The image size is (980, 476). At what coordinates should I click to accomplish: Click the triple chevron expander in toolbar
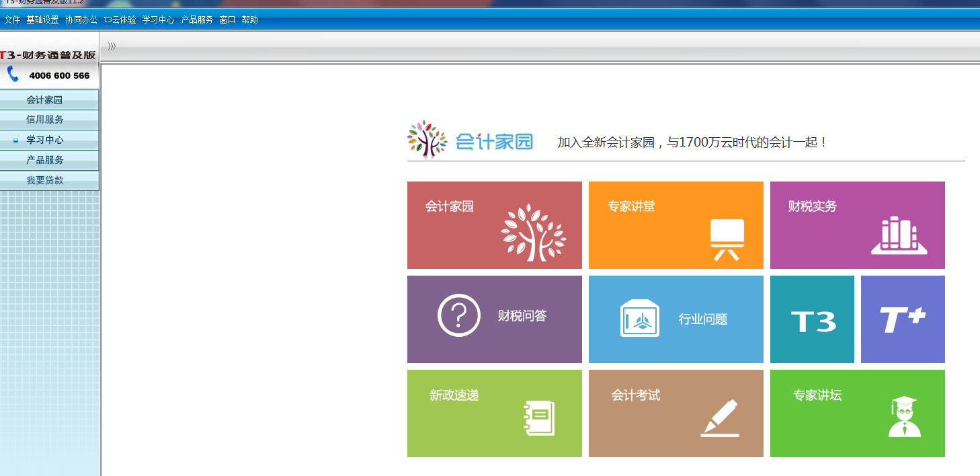tap(112, 46)
